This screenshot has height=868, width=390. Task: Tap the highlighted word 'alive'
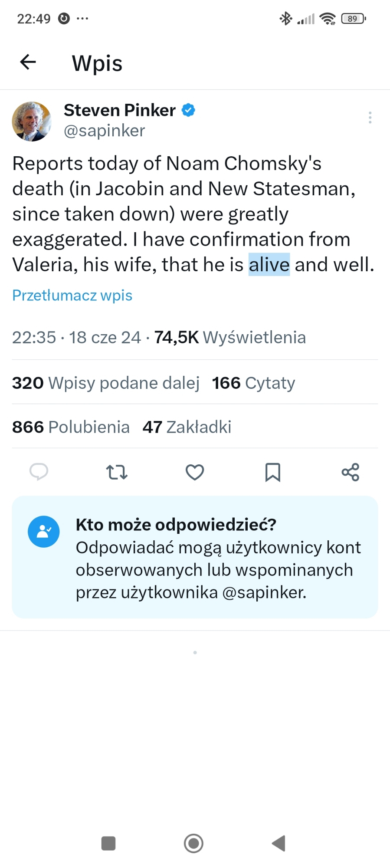[x=269, y=265]
